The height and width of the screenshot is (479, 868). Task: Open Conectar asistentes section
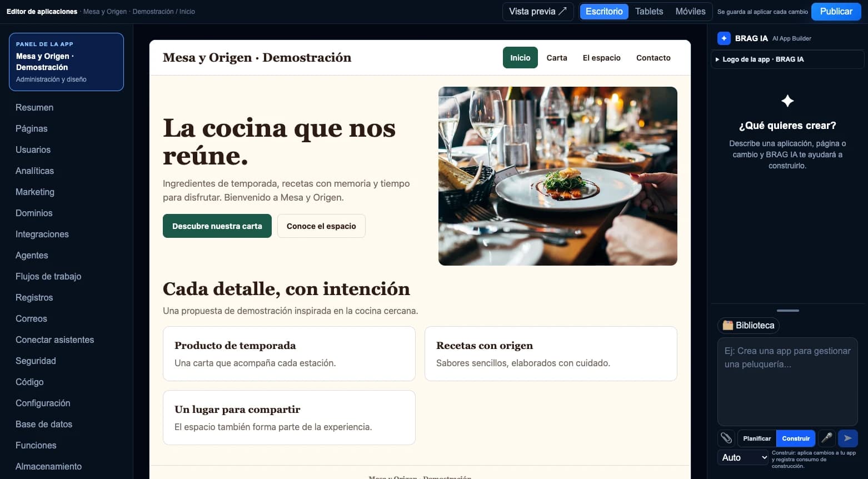coord(54,340)
